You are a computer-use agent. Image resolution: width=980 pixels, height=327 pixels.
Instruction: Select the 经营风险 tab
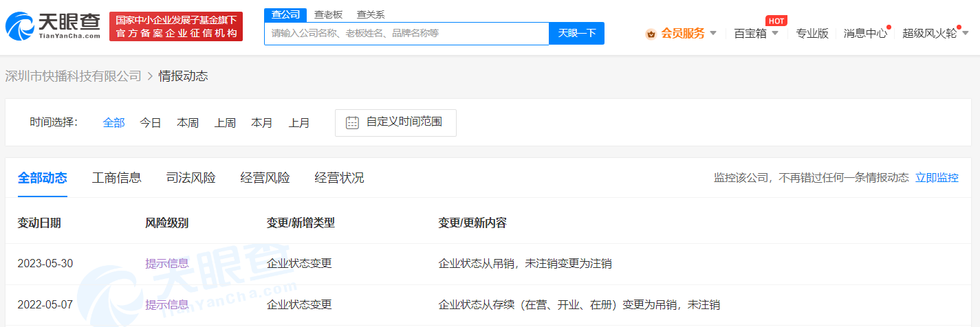[265, 178]
